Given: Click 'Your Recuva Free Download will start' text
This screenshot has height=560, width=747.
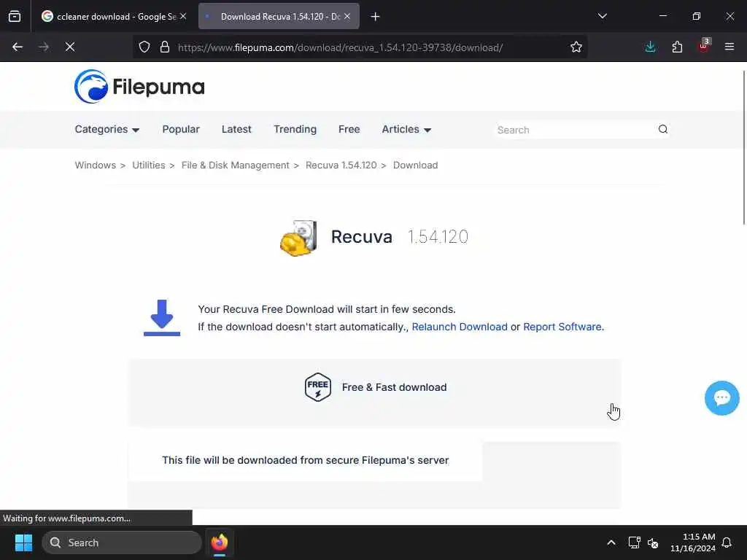Looking at the screenshot, I should coord(327,309).
